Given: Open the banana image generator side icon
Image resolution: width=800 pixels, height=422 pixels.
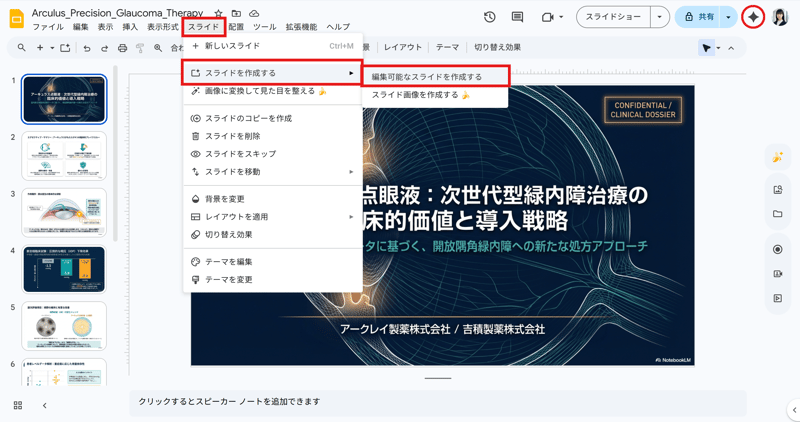Looking at the screenshot, I should 778,157.
